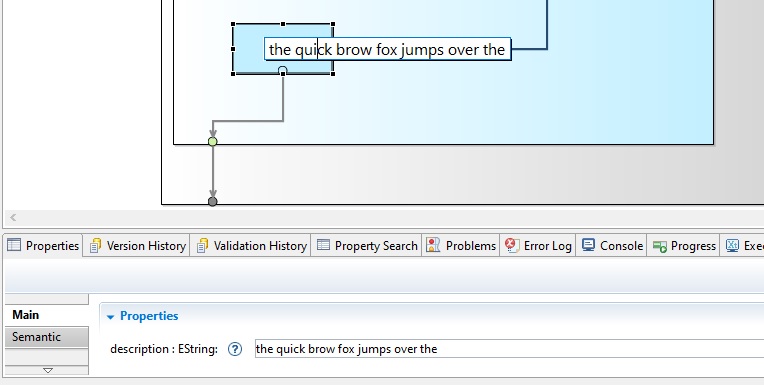The height and width of the screenshot is (385, 764).
Task: Click the down arrow below Semantic tab
Action: (x=48, y=370)
